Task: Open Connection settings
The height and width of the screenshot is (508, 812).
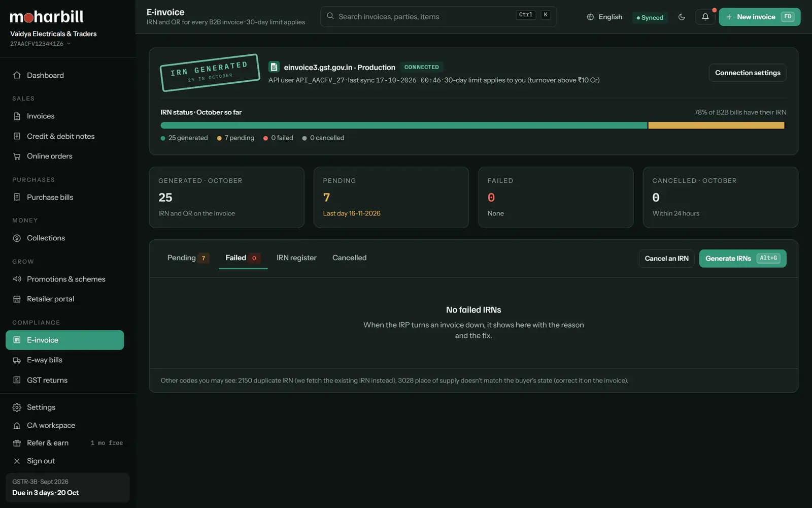Action: point(748,73)
